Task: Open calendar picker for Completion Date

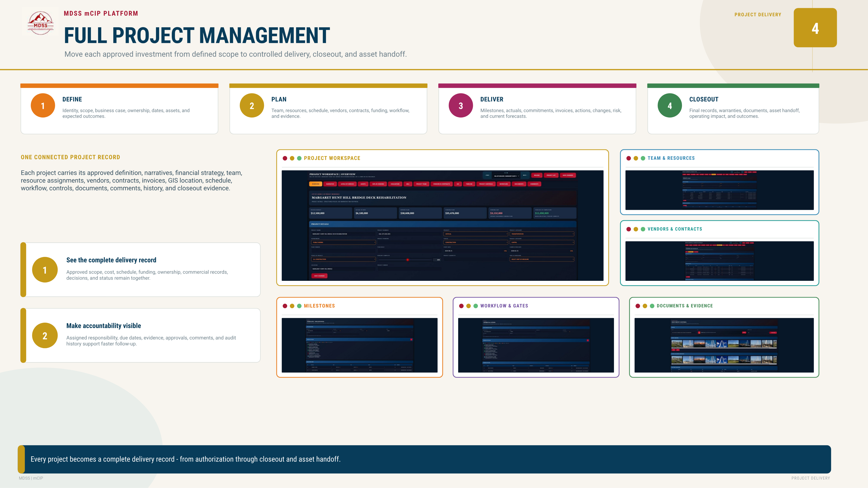Action: tap(571, 251)
